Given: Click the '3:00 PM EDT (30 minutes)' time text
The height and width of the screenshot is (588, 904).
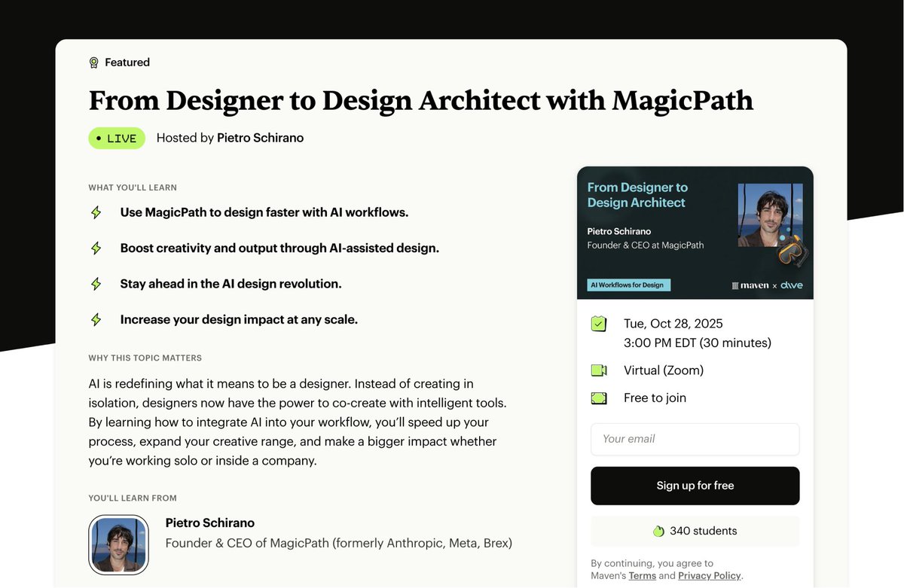Looking at the screenshot, I should (x=698, y=343).
